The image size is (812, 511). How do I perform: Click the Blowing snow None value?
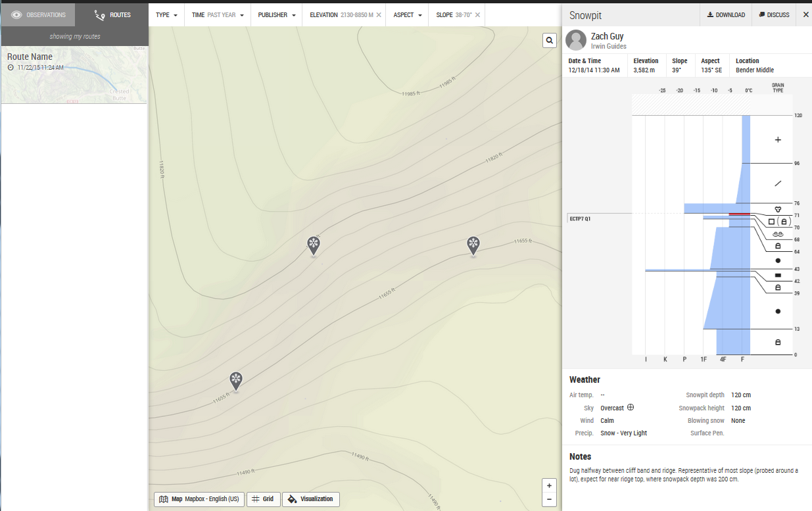click(x=738, y=420)
